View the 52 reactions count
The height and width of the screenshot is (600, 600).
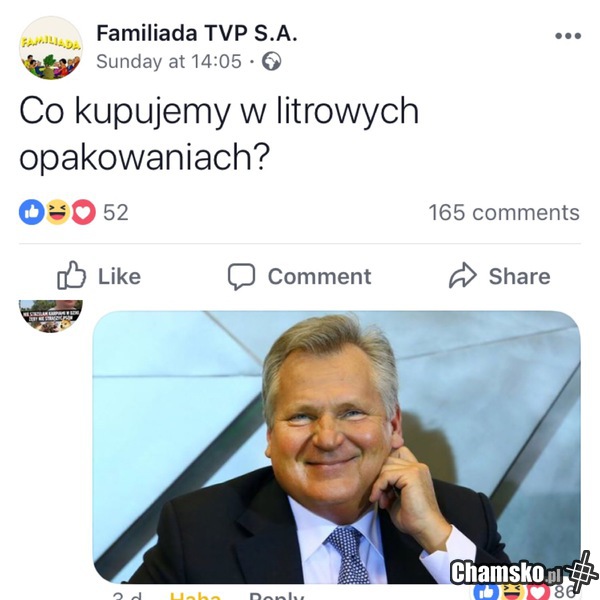click(x=116, y=212)
